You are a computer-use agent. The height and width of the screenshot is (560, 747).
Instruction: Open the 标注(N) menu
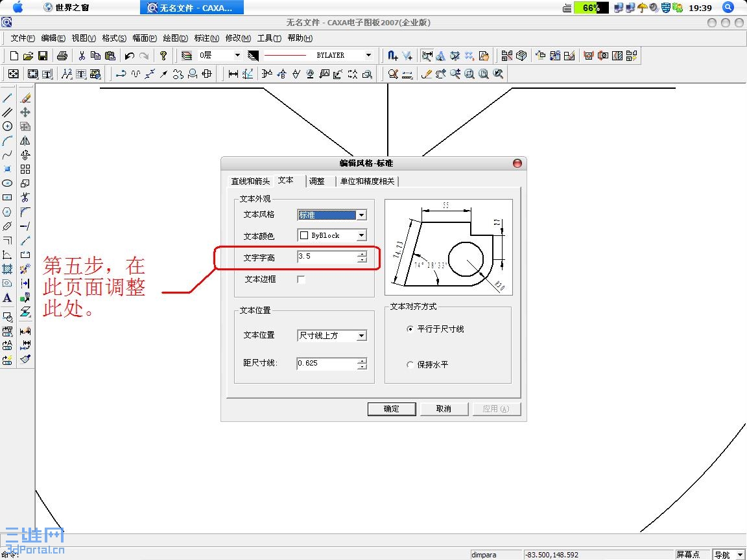click(x=206, y=38)
